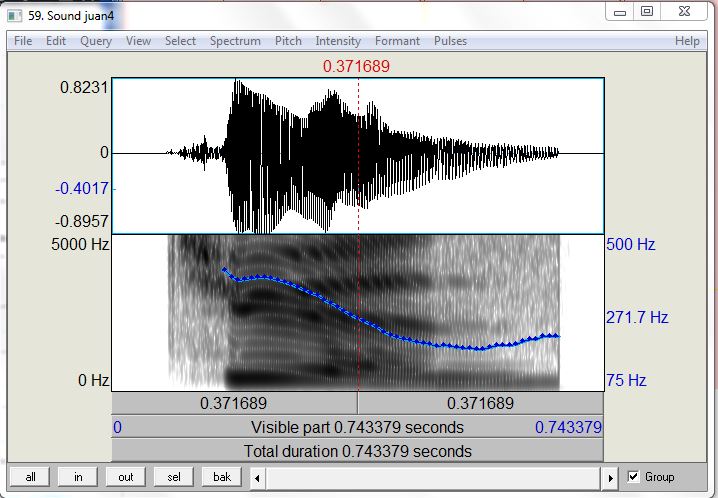Maximize the Sound juan4 window
The width and height of the screenshot is (718, 498).
click(x=647, y=12)
